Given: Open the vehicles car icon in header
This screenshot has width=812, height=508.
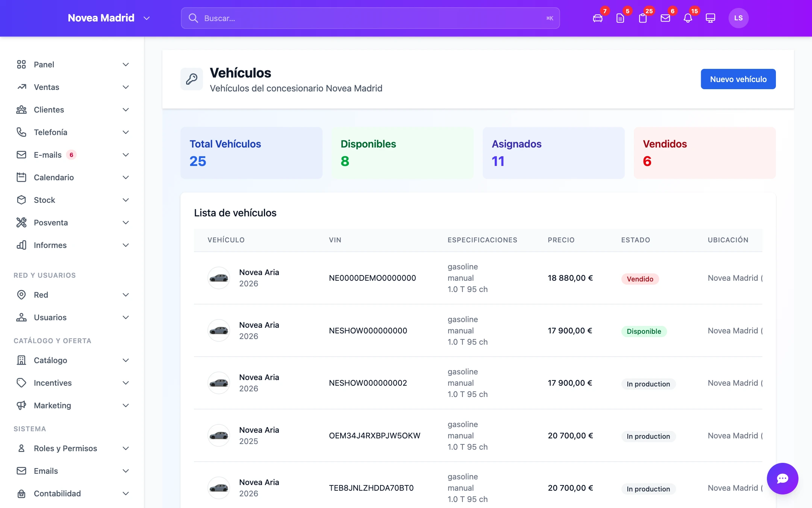Looking at the screenshot, I should tap(598, 18).
